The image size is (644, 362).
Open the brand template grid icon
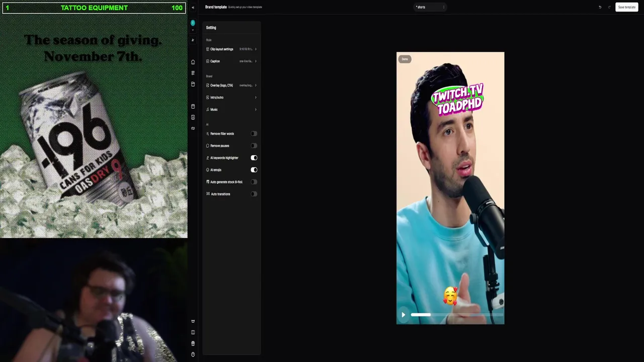click(x=193, y=73)
